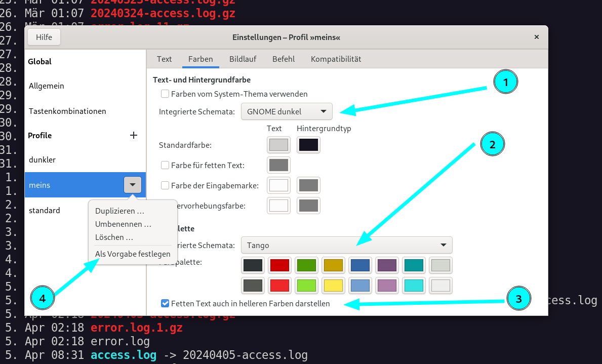Screen dimensions: 602x364
Task: Open the Kompatibilität tab
Action: 336,59
